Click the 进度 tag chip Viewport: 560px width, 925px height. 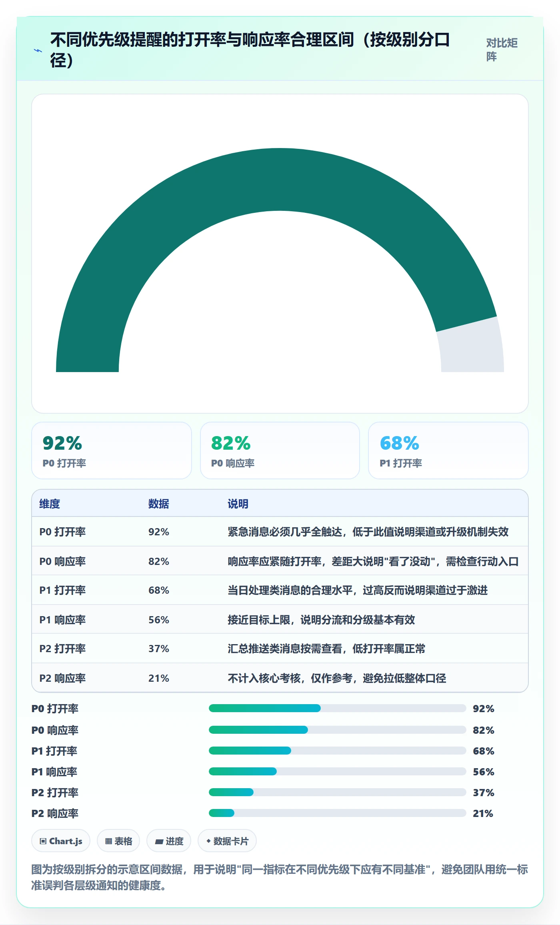pyautogui.click(x=169, y=841)
